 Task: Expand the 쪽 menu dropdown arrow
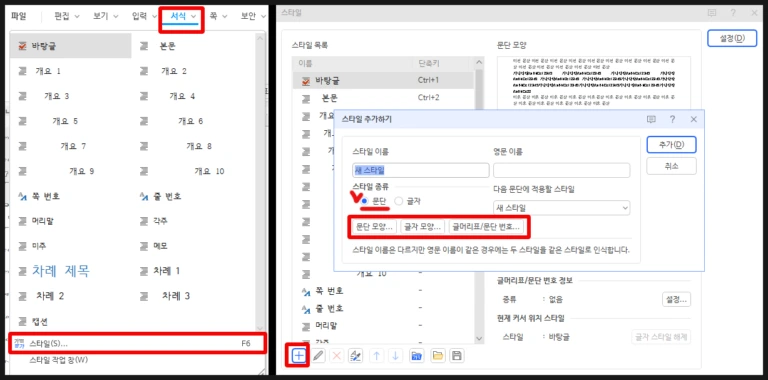pos(224,17)
